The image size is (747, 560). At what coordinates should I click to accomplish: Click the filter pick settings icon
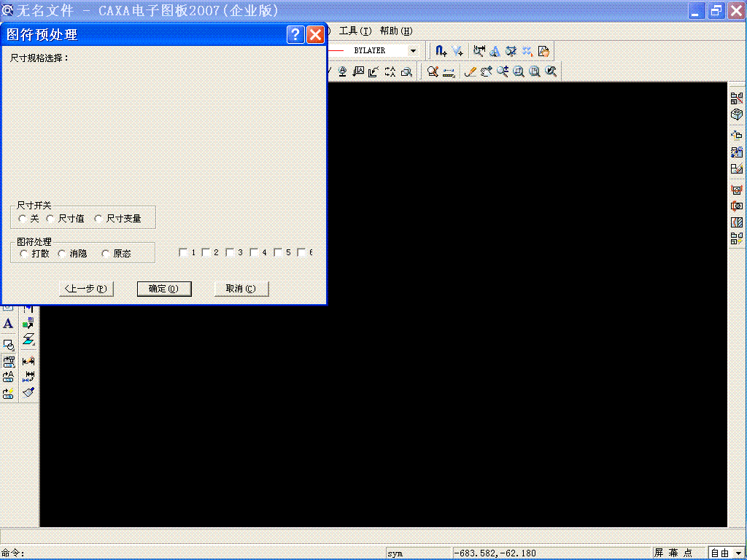458,50
